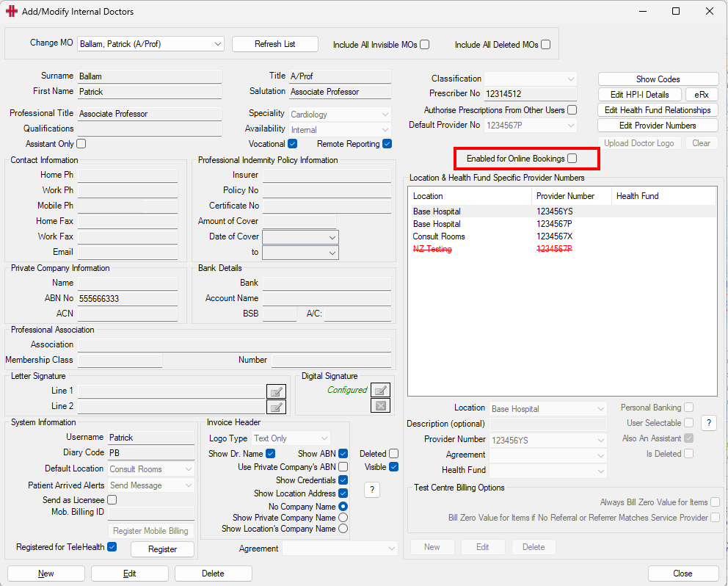Select Base Hospital 1234567P row
728x586 pixels.
coord(563,224)
